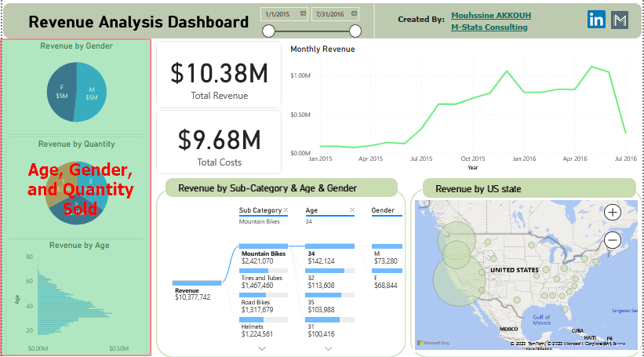This screenshot has height=357, width=644.
Task: Open start date calendar picker icon
Action: tap(303, 14)
